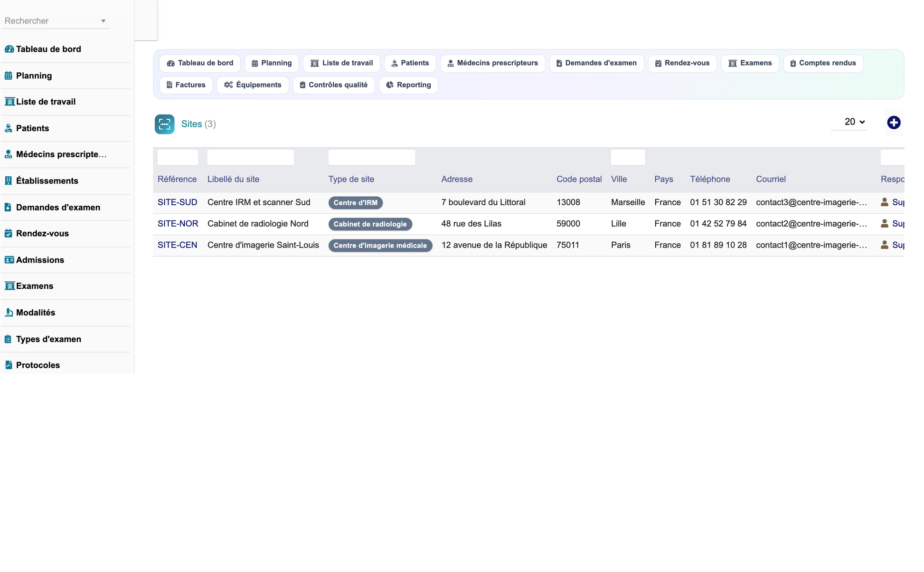Click the Tableau de bord sidebar icon
Viewport: 924px width, 572px height.
[9, 49]
